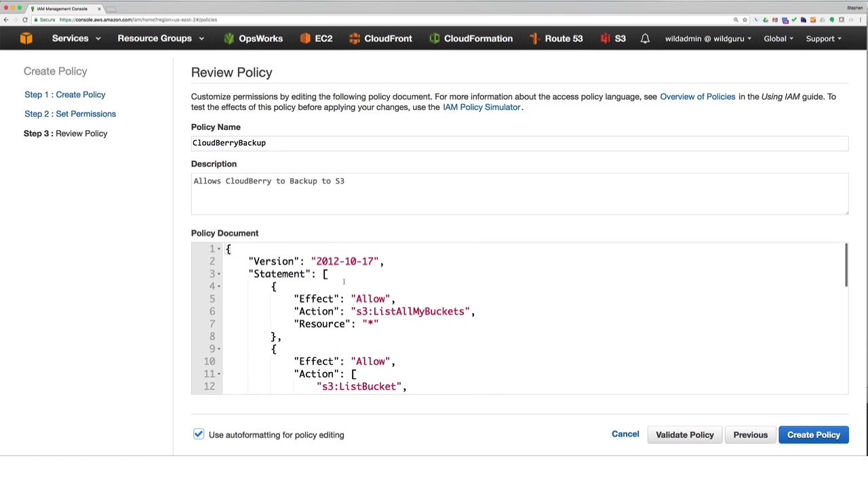
Task: Open the EC2 shortcut icon
Action: [x=305, y=39]
